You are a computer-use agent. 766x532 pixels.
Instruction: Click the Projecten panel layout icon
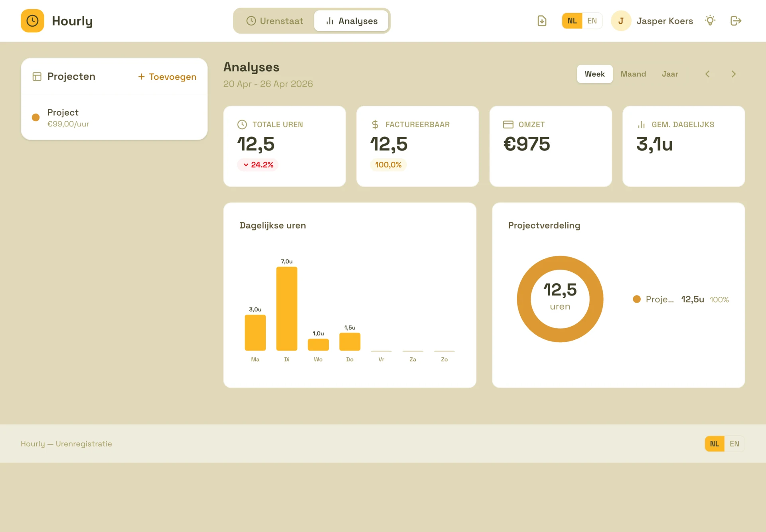coord(37,77)
